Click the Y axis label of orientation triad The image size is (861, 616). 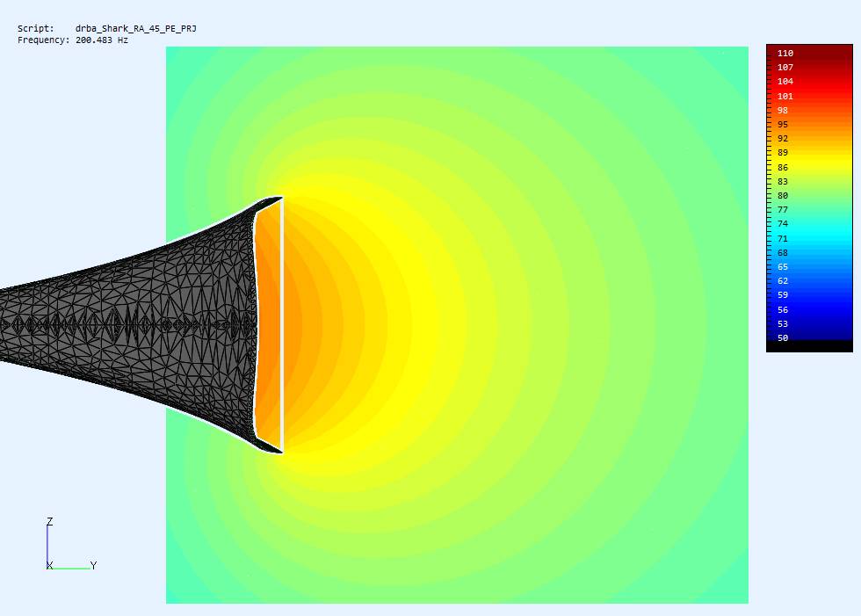pyautogui.click(x=93, y=566)
